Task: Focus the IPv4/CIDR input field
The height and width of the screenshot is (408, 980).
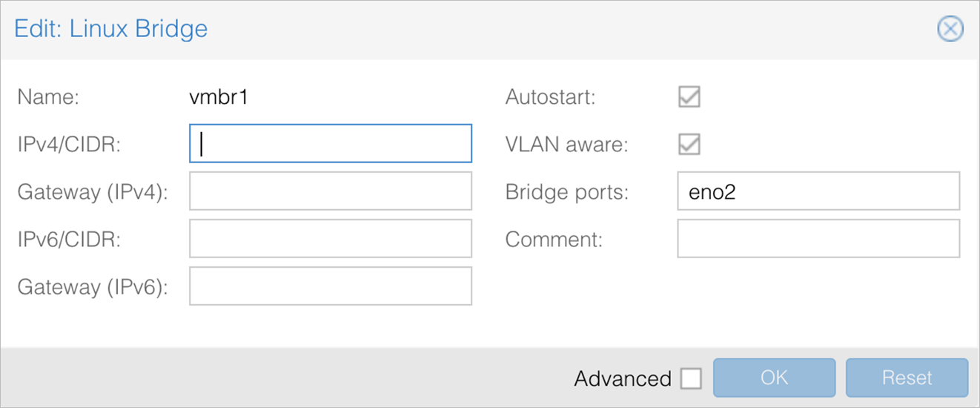Action: 331,143
